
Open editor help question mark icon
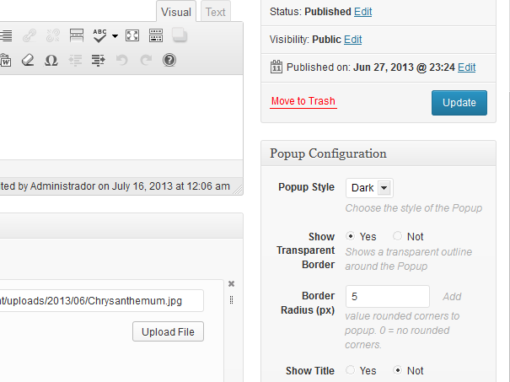point(169,60)
